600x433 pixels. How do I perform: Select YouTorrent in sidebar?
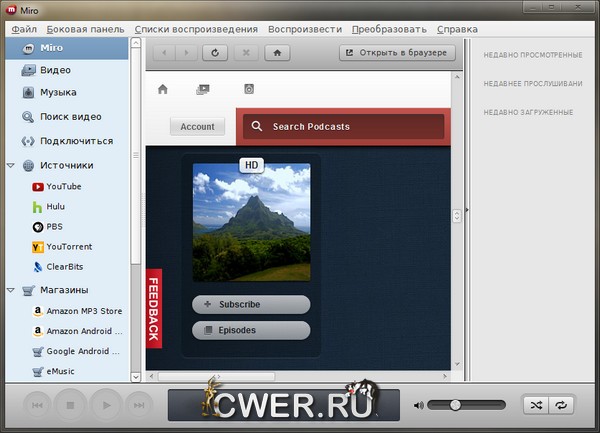(68, 247)
